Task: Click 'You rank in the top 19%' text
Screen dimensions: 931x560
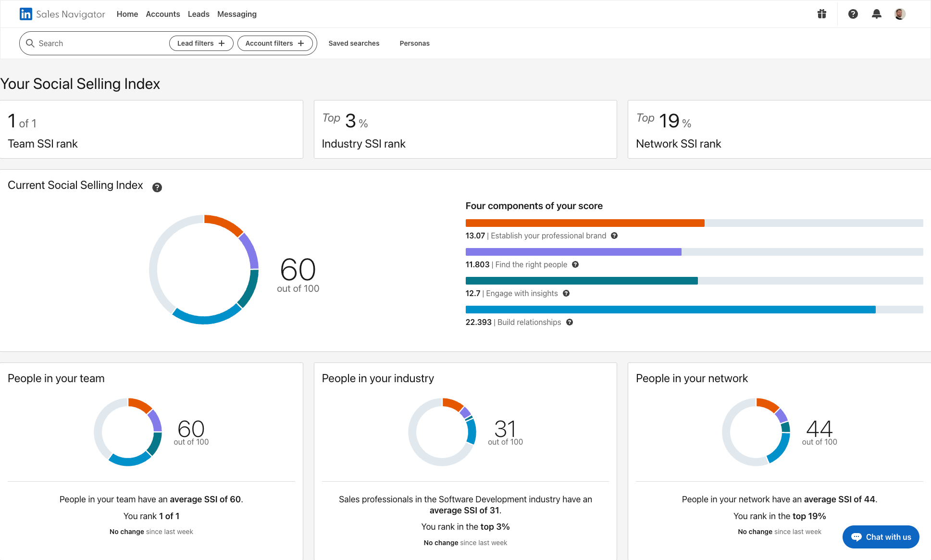Action: pos(780,516)
